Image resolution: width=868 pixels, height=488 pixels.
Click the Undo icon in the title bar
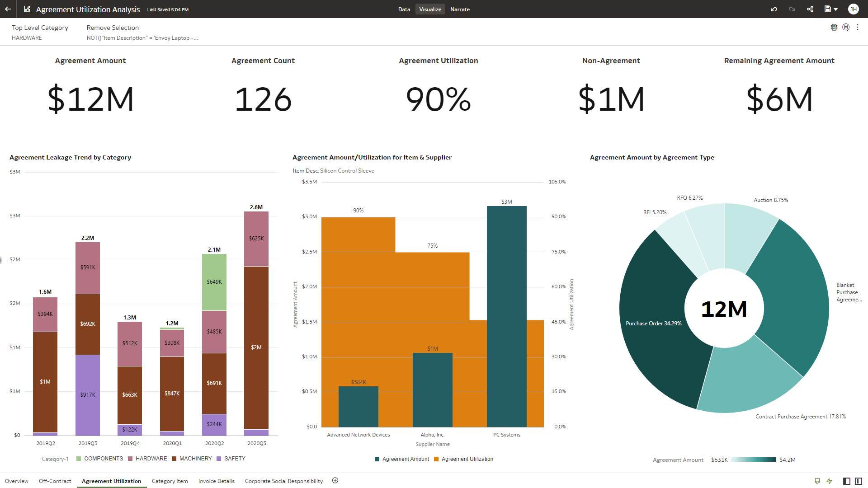click(774, 9)
